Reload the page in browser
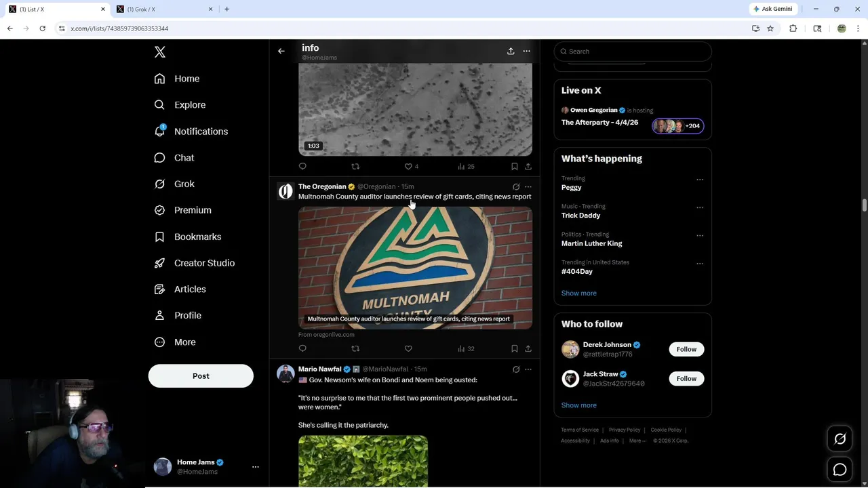The image size is (868, 488). (42, 28)
